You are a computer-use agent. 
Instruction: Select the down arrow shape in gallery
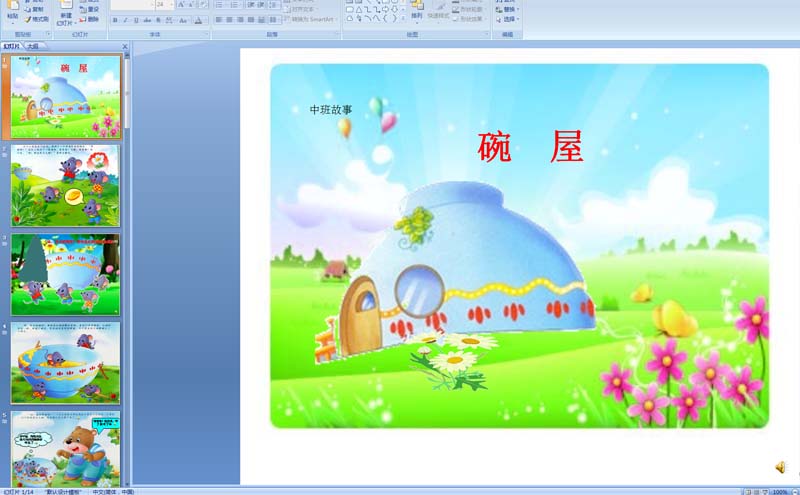coord(395,10)
